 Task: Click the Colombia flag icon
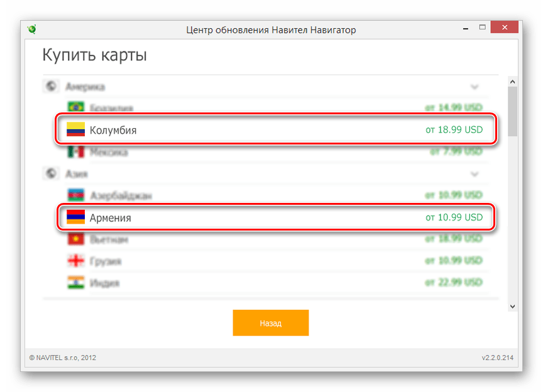[x=76, y=129]
